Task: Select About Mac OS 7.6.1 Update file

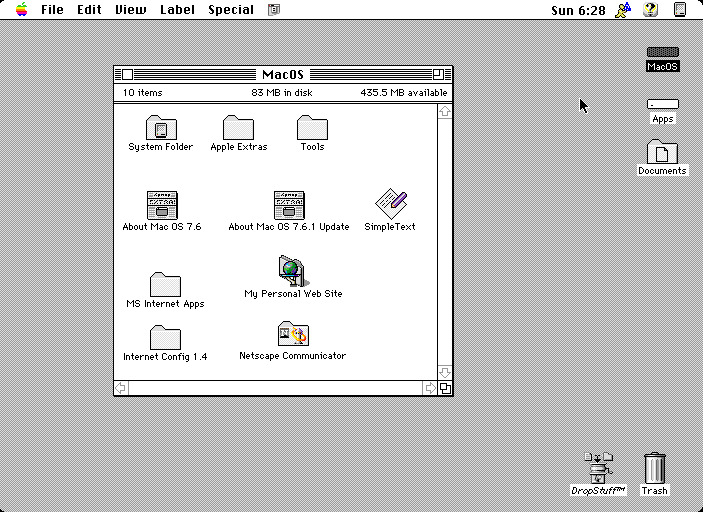Action: click(x=289, y=206)
